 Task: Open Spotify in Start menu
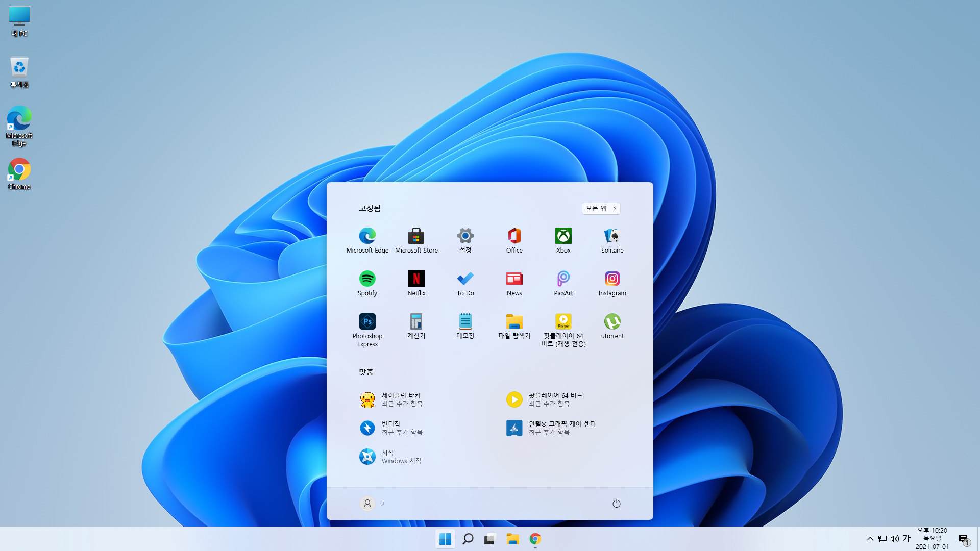coord(367,283)
